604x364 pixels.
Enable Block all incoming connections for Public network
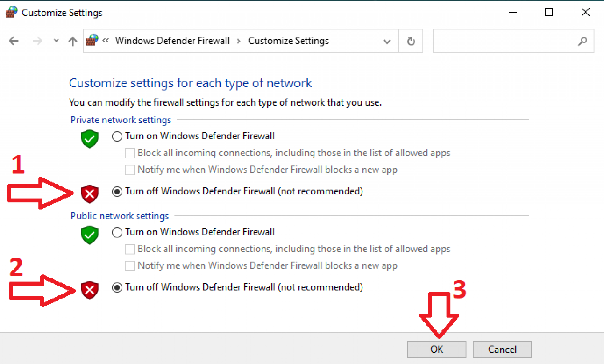(x=130, y=249)
